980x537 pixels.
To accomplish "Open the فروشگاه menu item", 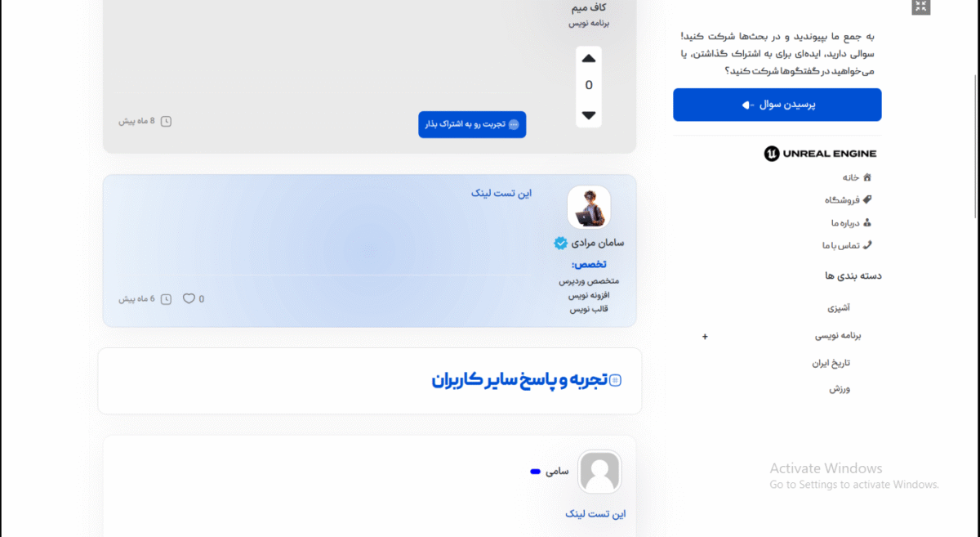I will coord(842,199).
